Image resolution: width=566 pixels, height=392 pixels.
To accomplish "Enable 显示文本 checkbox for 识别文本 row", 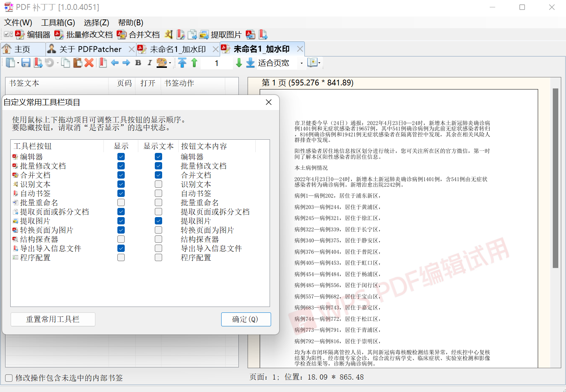I will click(158, 184).
